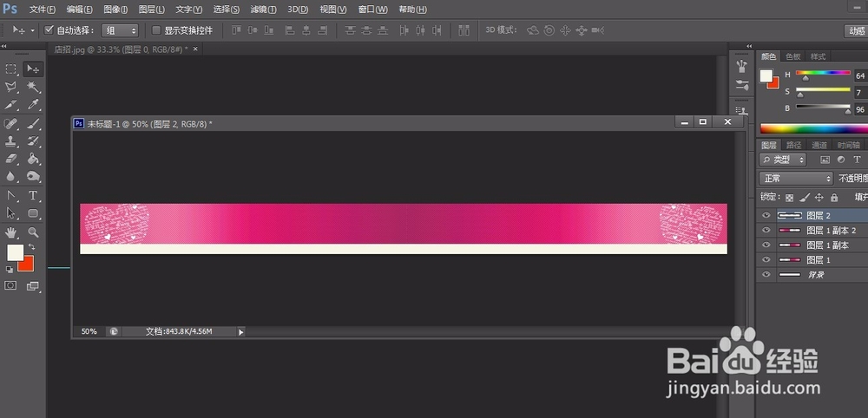Open the 类型 layer filter dropdown
This screenshot has height=418, width=868.
783,160
